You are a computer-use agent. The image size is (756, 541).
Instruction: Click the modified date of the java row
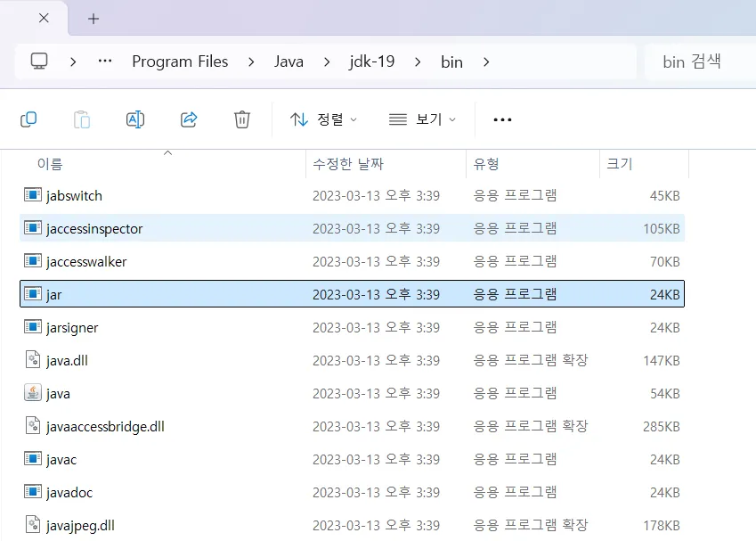point(376,393)
